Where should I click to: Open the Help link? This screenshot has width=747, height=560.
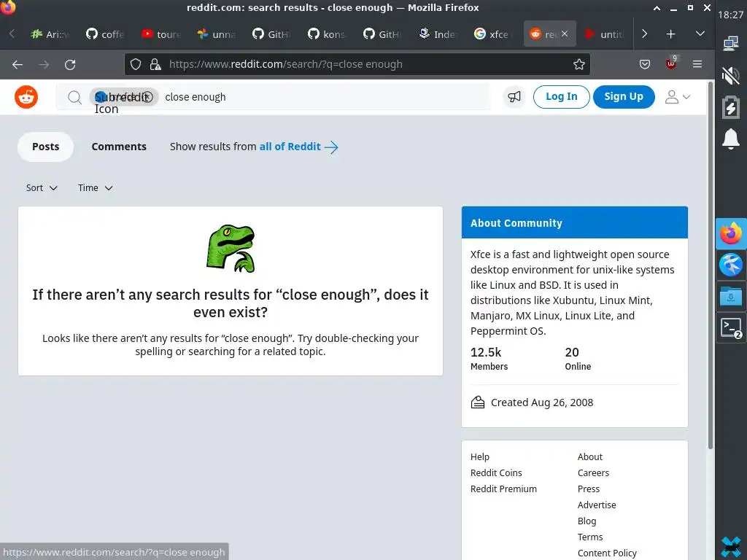coord(480,456)
